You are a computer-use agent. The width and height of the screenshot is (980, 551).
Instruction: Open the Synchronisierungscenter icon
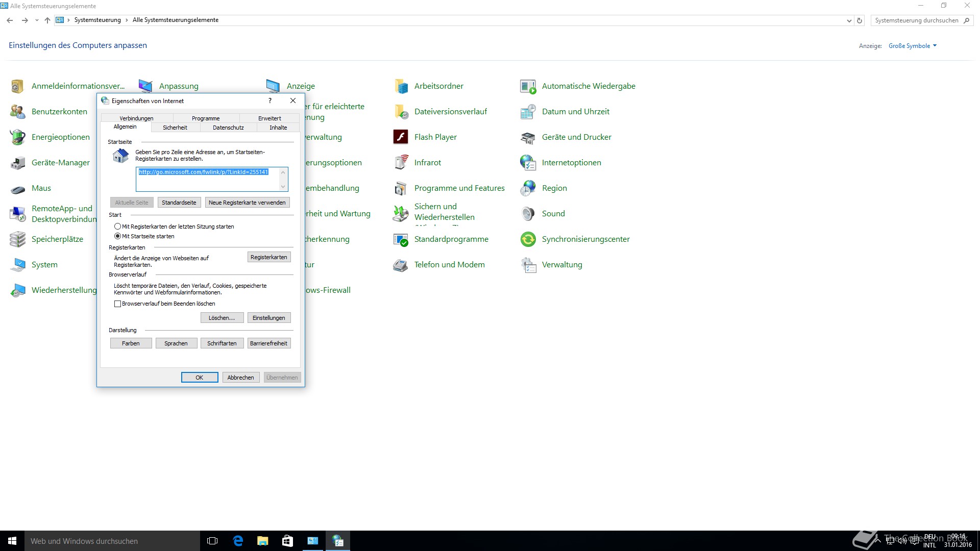[x=528, y=239]
